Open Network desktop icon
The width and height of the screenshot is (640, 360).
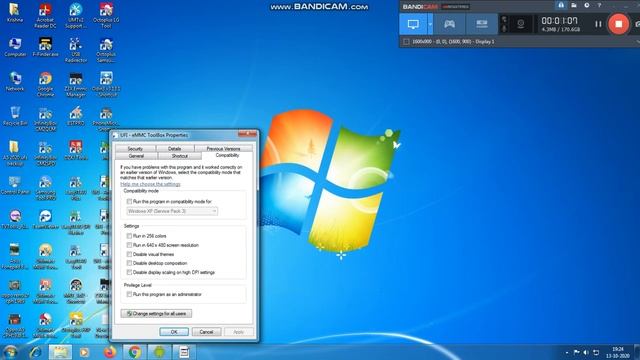(x=15, y=81)
